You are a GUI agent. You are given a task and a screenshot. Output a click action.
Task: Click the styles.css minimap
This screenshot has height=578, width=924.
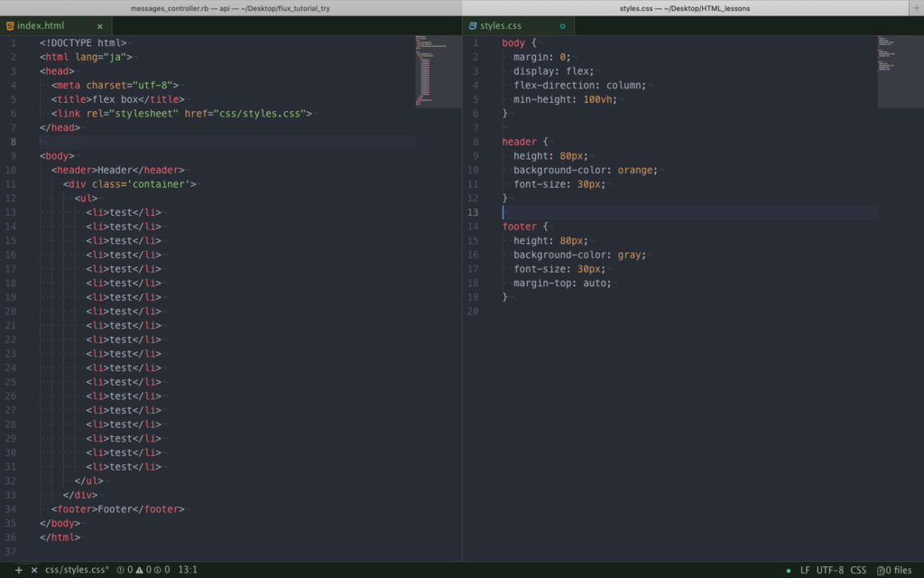(x=901, y=71)
